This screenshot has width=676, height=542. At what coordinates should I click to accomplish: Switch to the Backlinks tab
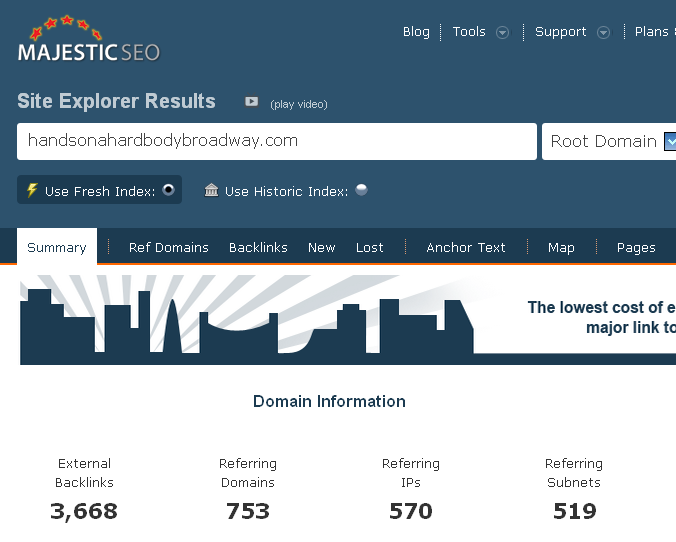point(258,248)
